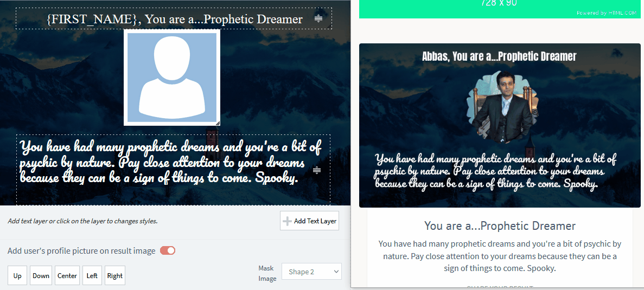The image size is (644, 290).
Task: Click the drag handle icon on description text layer
Action: pyautogui.click(x=317, y=170)
